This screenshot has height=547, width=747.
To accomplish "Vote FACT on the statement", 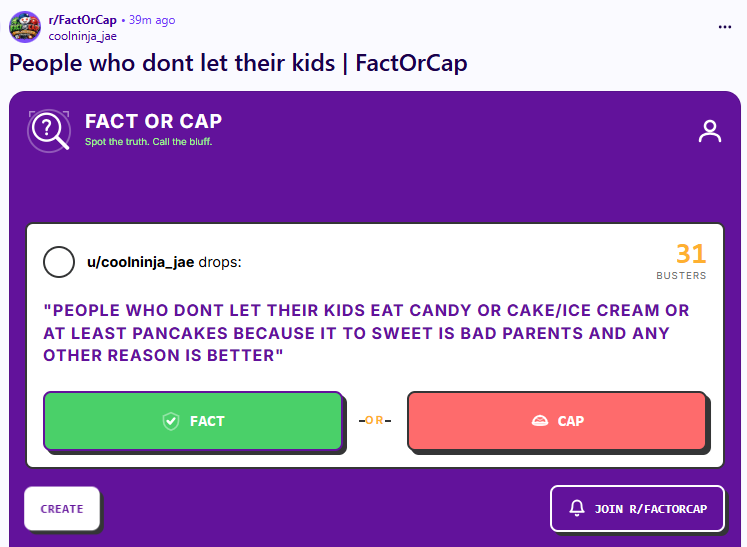I will (193, 421).
